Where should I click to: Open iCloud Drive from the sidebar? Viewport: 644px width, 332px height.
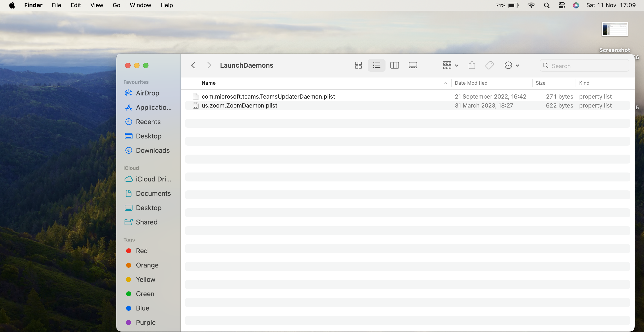tap(153, 179)
